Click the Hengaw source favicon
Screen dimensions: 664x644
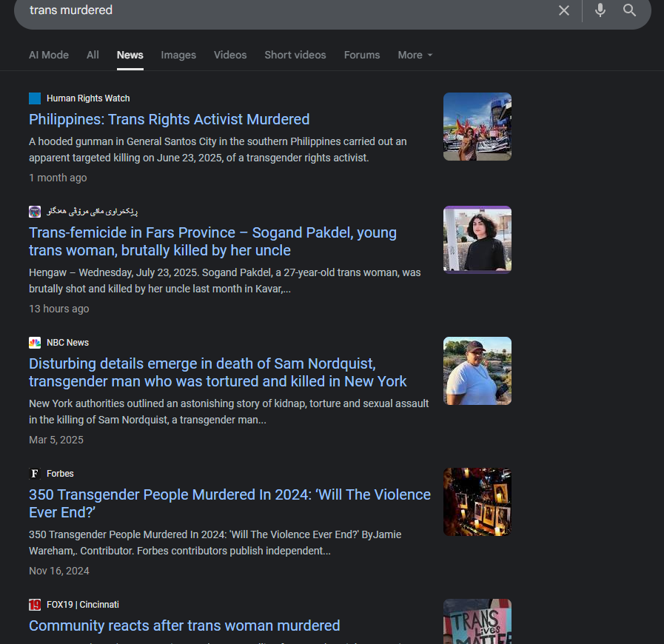tap(35, 211)
